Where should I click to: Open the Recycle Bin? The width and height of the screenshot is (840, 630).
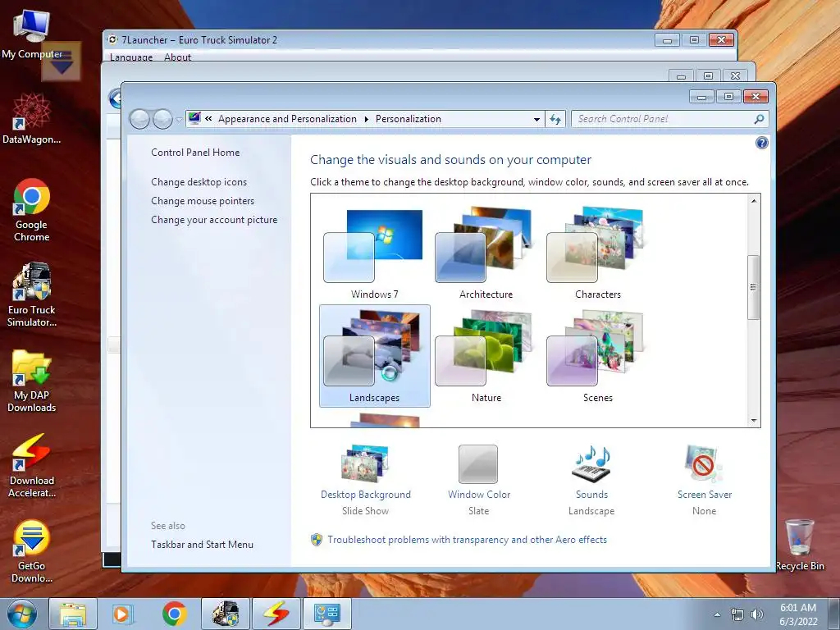800,545
